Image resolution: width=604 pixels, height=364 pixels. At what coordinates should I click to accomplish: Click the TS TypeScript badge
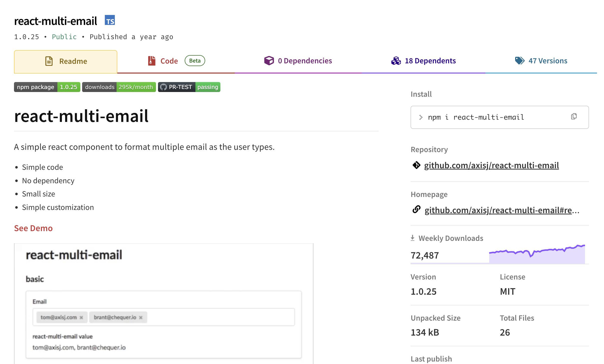click(110, 20)
